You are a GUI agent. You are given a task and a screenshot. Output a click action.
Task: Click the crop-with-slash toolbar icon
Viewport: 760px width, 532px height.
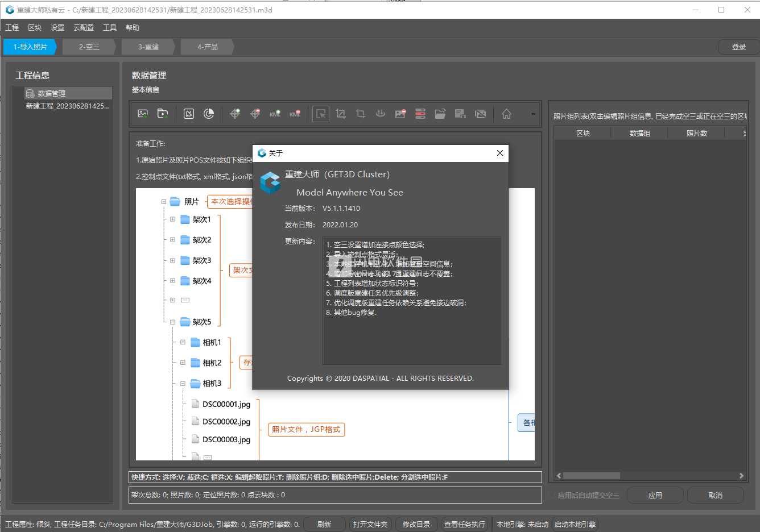[x=341, y=114]
